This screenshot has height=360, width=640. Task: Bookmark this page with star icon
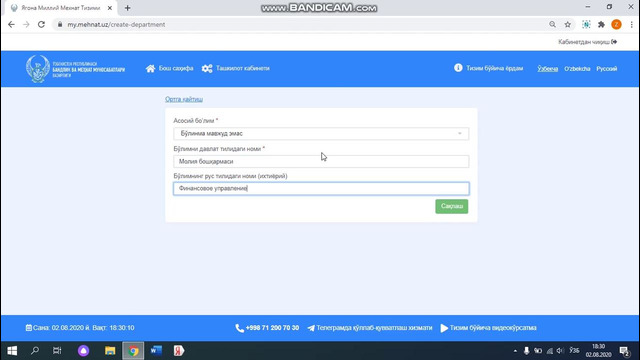tap(567, 24)
